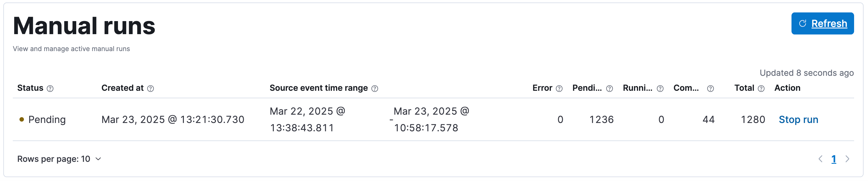Click the Running column help icon
The image size is (868, 181).
tap(660, 89)
